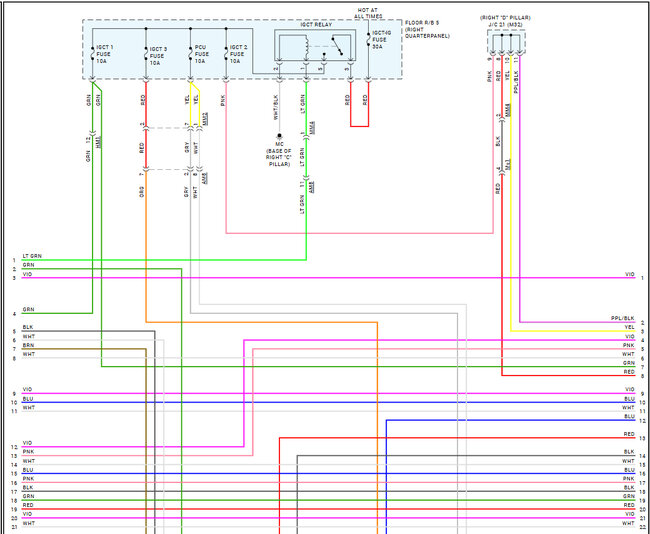Click "PPL/BLK" label at right terminal 2
The image size is (650, 534).
623,318
